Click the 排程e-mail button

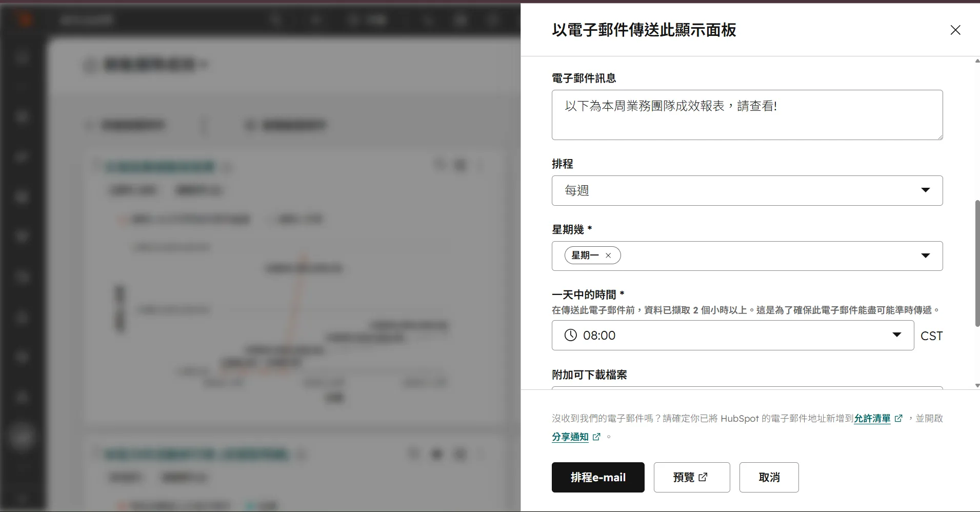(x=598, y=477)
